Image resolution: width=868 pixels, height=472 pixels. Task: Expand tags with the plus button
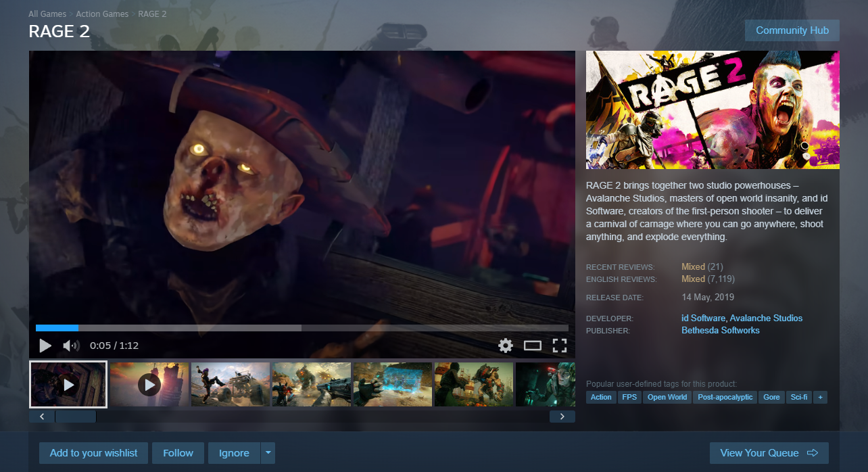point(821,398)
